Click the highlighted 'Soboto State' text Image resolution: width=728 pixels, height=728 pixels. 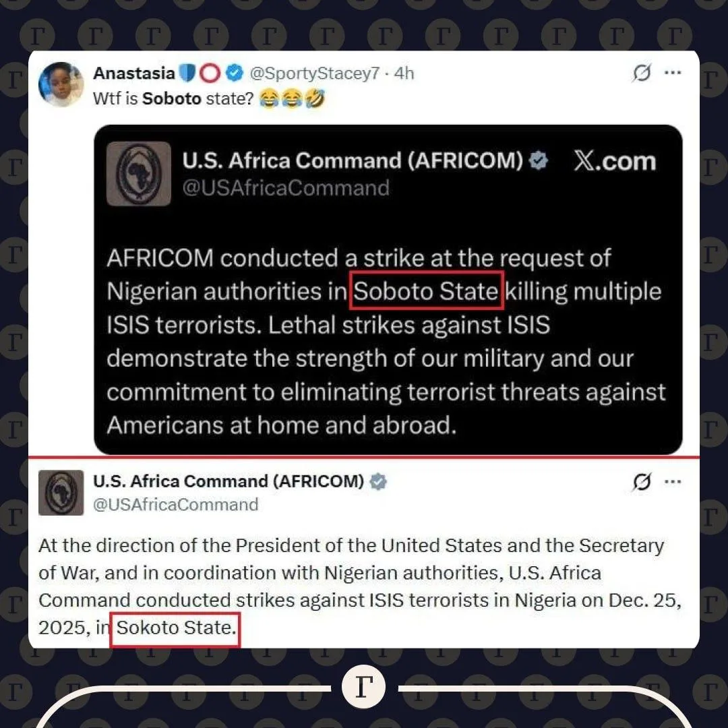tap(426, 291)
